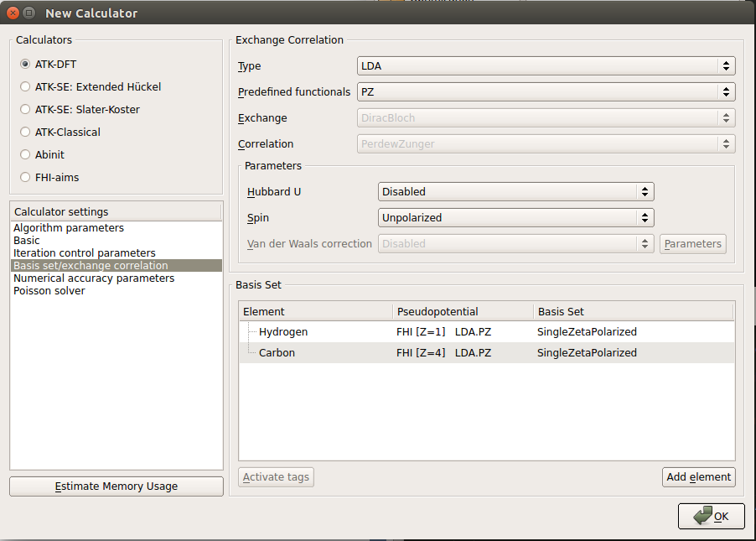Screen dimensions: 756x541
Task: Click the window button beside close
Action: pos(29,13)
